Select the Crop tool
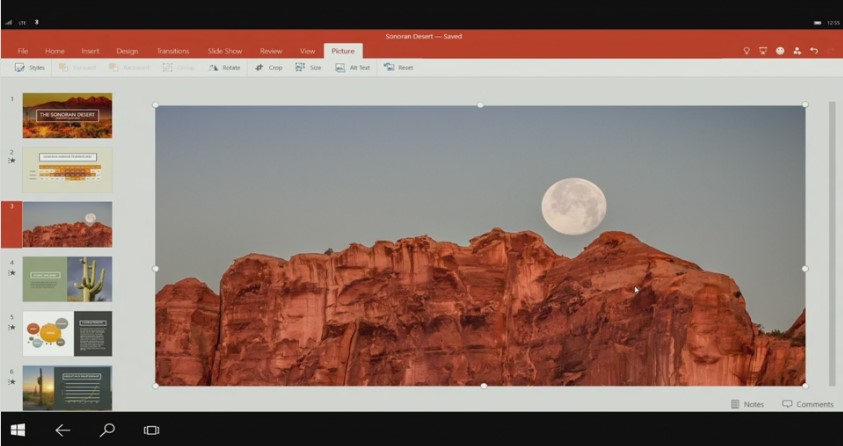Viewport: 843px width, 446px height. tap(268, 68)
